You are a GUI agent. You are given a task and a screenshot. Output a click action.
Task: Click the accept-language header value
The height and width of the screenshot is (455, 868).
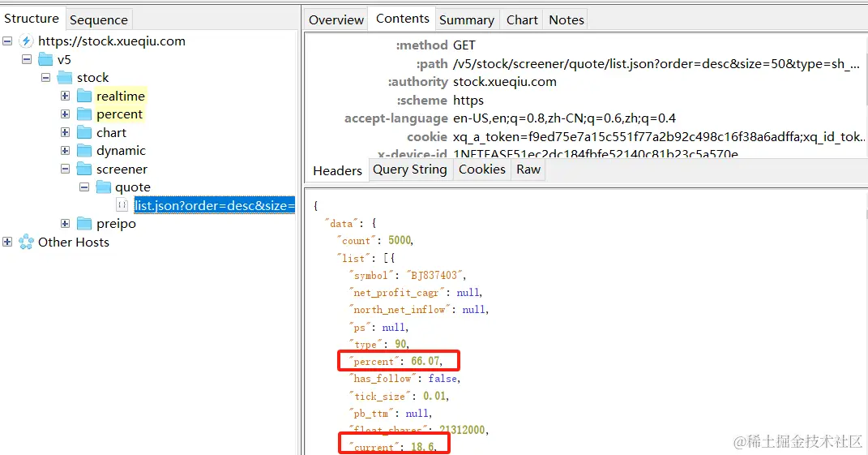564,118
